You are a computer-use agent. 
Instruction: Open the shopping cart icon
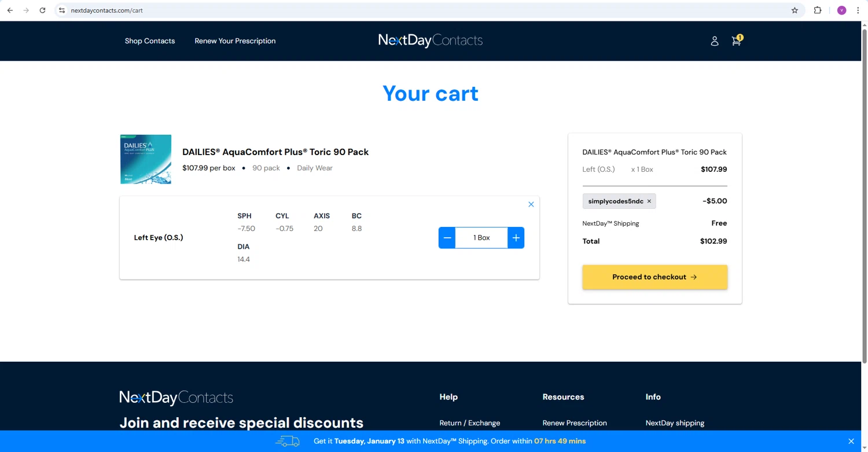[736, 41]
